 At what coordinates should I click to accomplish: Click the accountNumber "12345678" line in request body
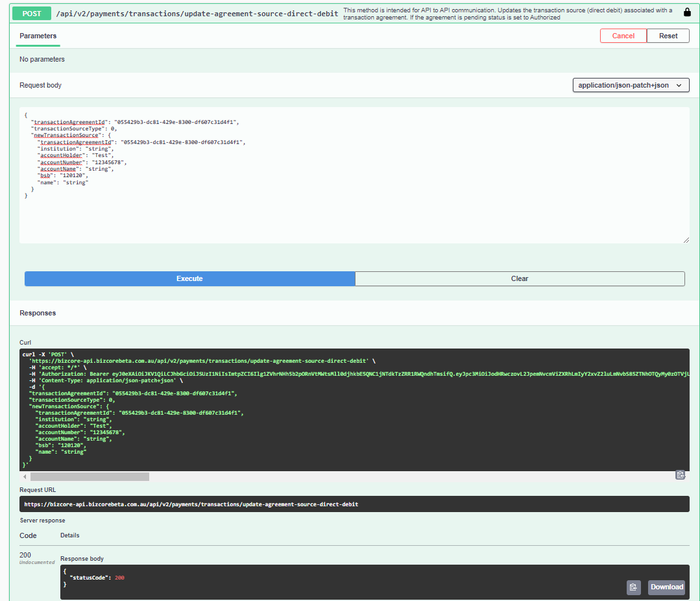point(82,162)
